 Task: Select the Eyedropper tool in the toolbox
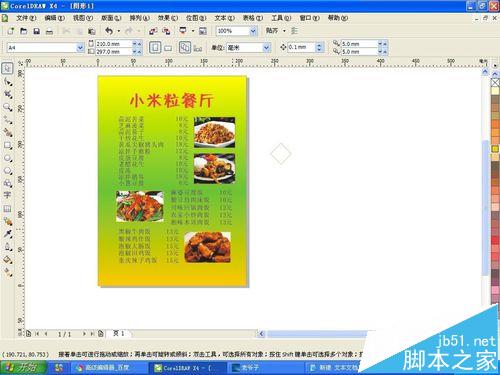pyautogui.click(x=8, y=234)
